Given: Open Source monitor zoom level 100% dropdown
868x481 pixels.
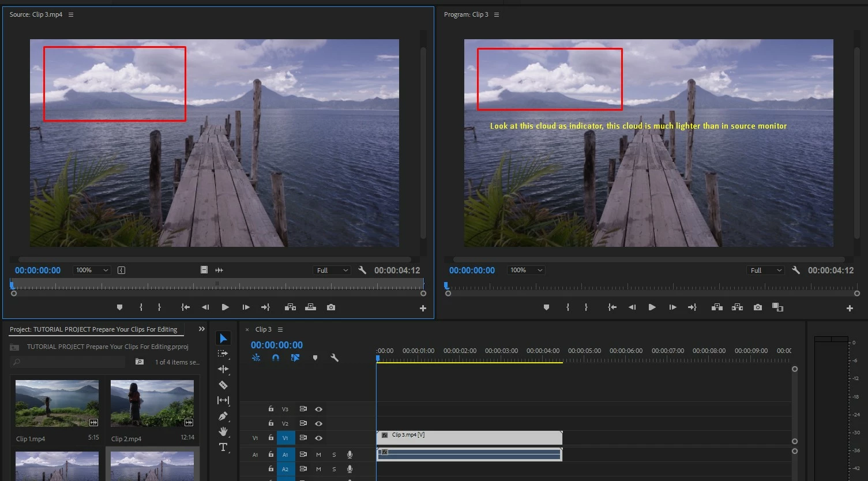Looking at the screenshot, I should 92,270.
